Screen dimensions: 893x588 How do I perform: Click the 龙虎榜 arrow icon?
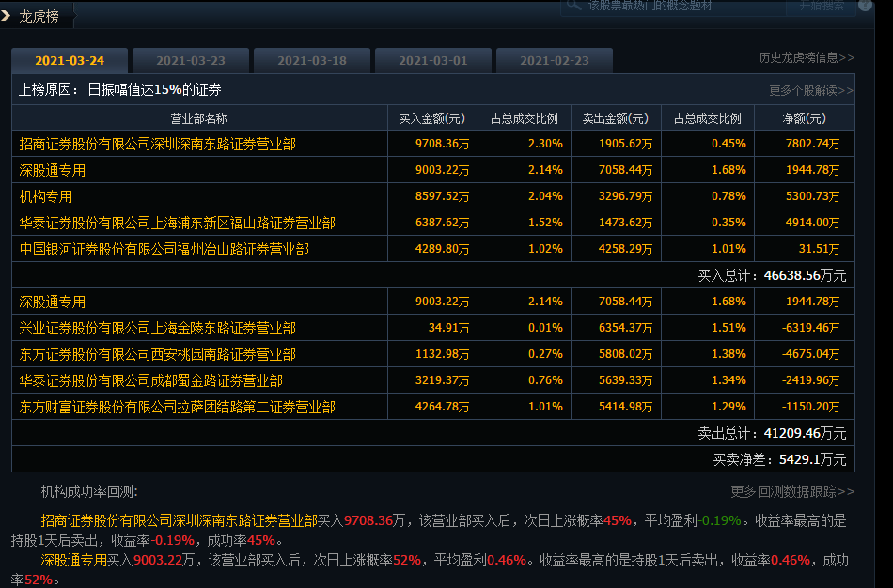tap(7, 16)
